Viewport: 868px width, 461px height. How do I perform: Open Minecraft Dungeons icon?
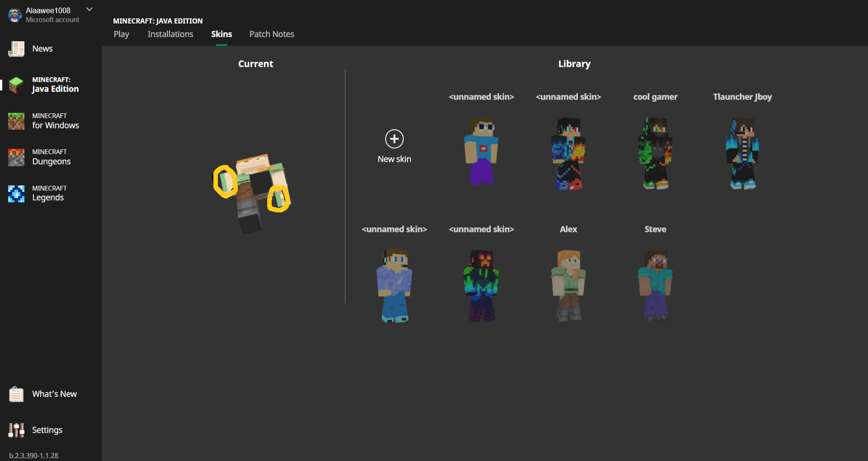(16, 157)
